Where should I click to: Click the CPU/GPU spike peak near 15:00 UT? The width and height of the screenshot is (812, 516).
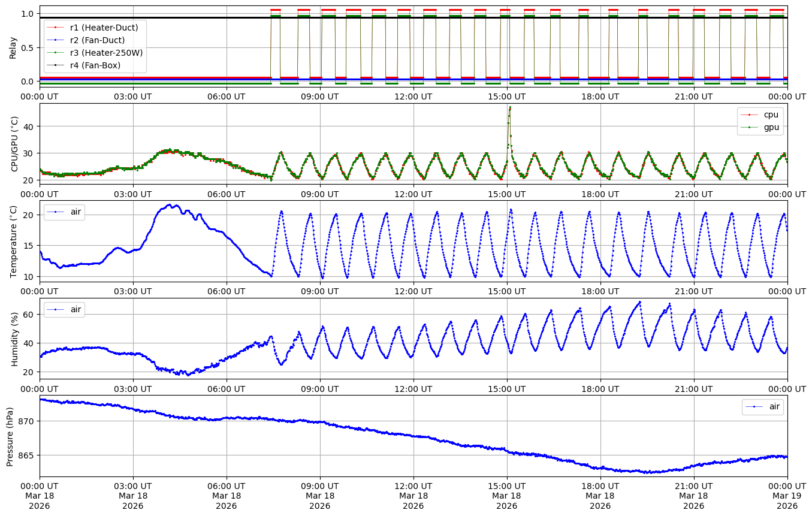[510, 108]
